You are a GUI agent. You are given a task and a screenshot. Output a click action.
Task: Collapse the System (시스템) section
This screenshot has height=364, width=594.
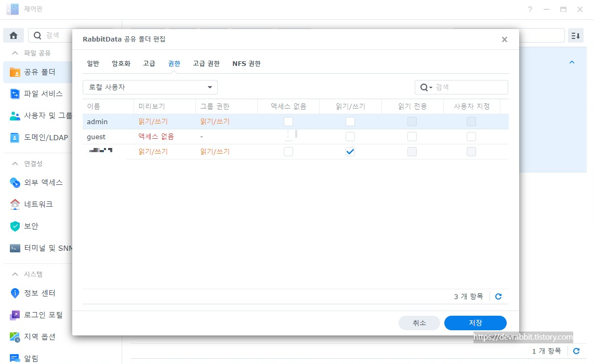click(15, 274)
